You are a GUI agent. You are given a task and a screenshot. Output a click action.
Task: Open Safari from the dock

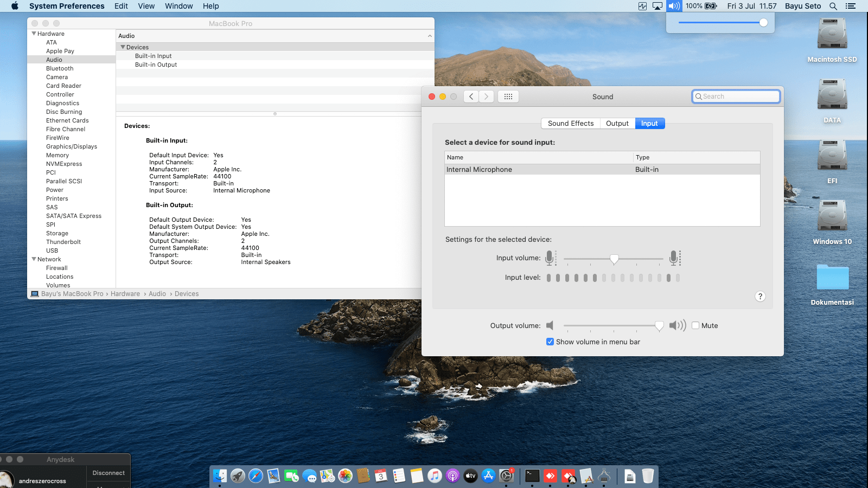pos(256,476)
